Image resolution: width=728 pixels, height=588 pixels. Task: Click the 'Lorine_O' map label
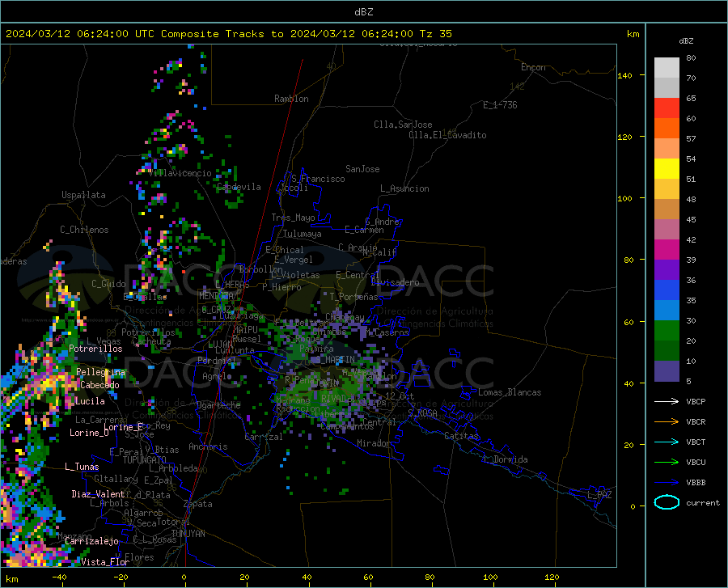(x=89, y=433)
